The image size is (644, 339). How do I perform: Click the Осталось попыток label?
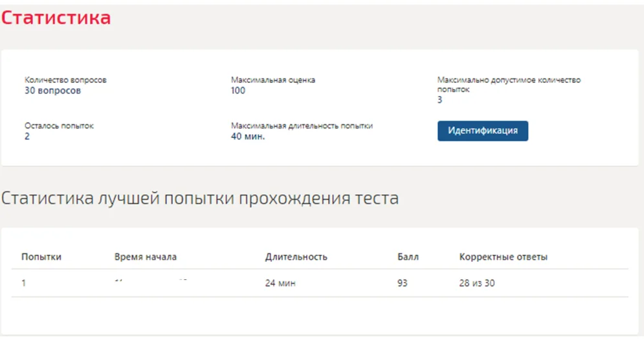click(x=59, y=126)
